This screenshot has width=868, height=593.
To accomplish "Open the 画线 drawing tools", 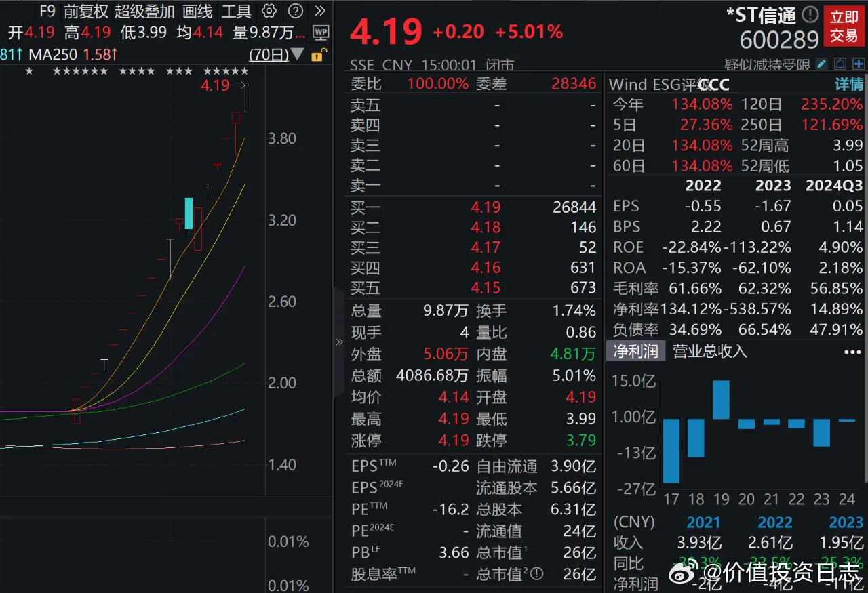I will pos(197,11).
